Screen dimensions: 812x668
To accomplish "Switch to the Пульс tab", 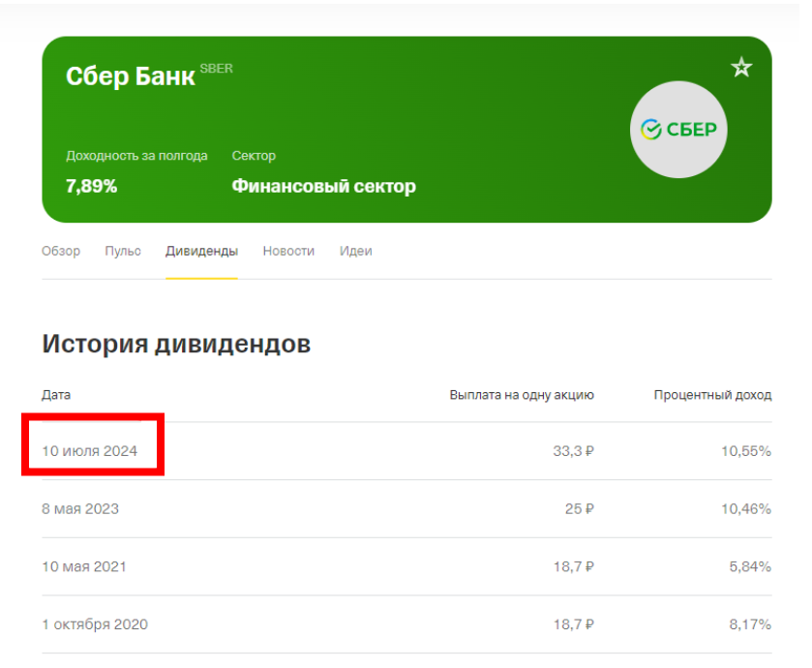I will [x=123, y=251].
